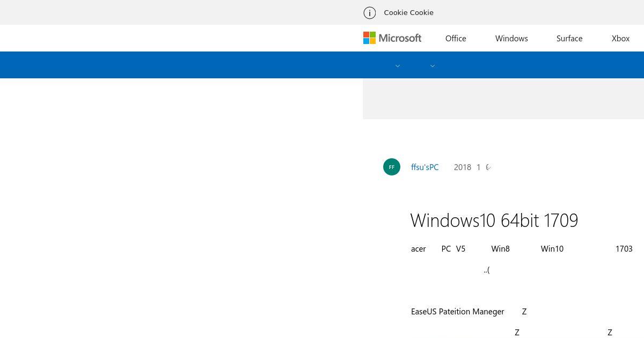Open ffsu'sPC user profile link
This screenshot has width=644, height=338.
tap(425, 167)
